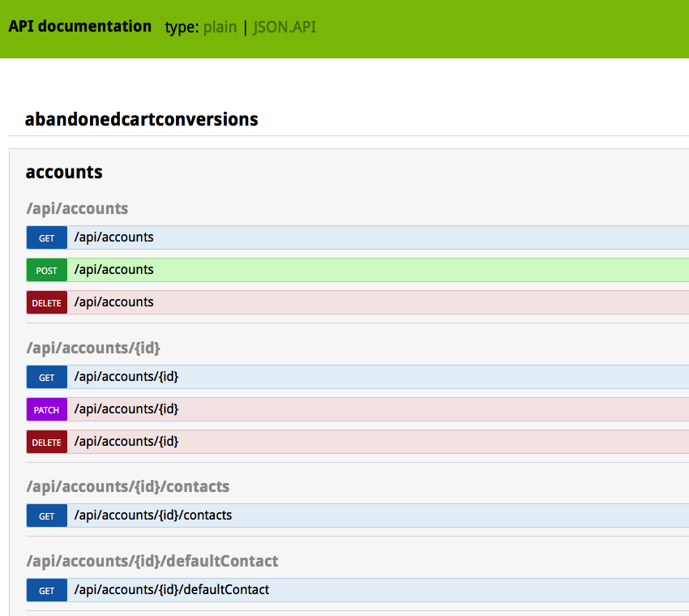Expand GET /api/accounts/{id} operation path

click(x=126, y=377)
